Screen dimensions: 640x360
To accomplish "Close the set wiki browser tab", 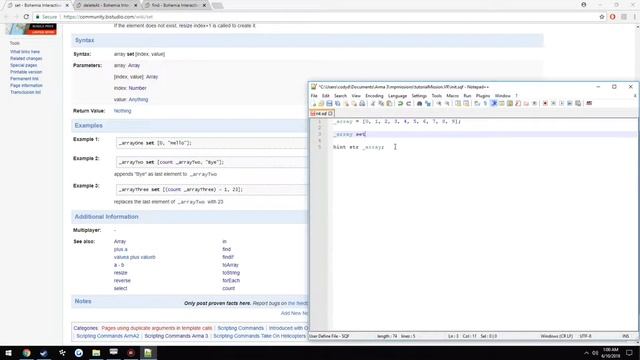I will 67,5.
